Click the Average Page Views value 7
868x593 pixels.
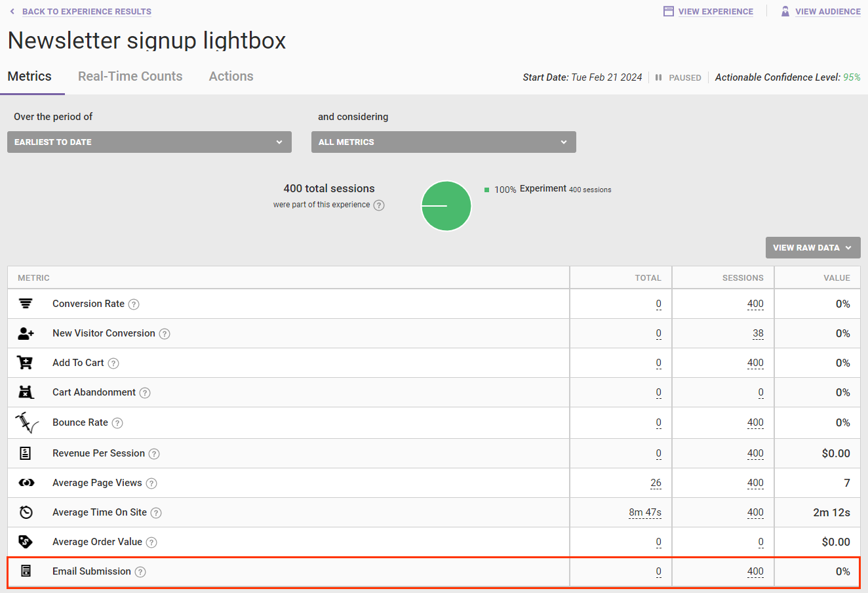(847, 483)
